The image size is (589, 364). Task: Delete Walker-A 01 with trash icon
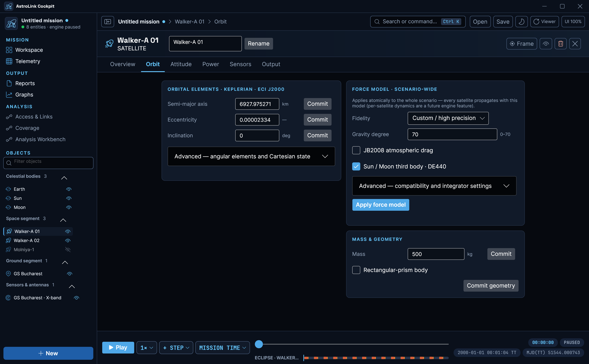point(561,43)
